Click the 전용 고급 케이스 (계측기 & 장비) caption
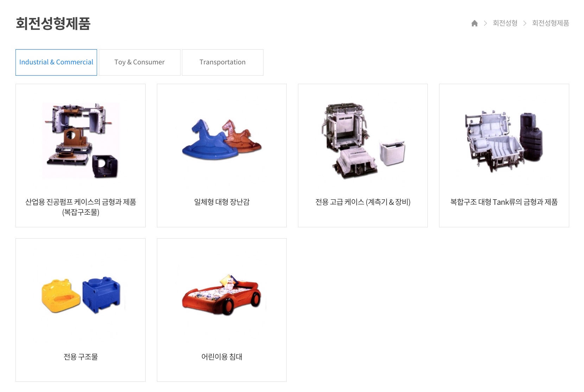584x392 pixels. coord(363,202)
